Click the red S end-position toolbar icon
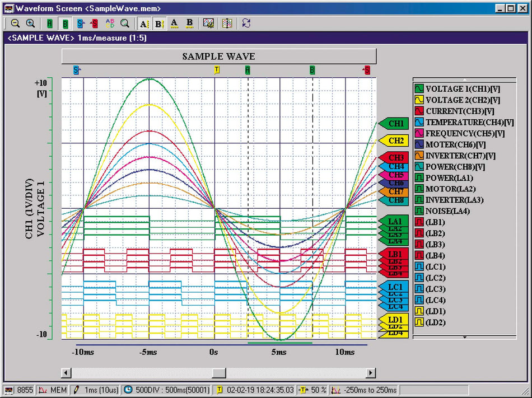 [x=94, y=24]
